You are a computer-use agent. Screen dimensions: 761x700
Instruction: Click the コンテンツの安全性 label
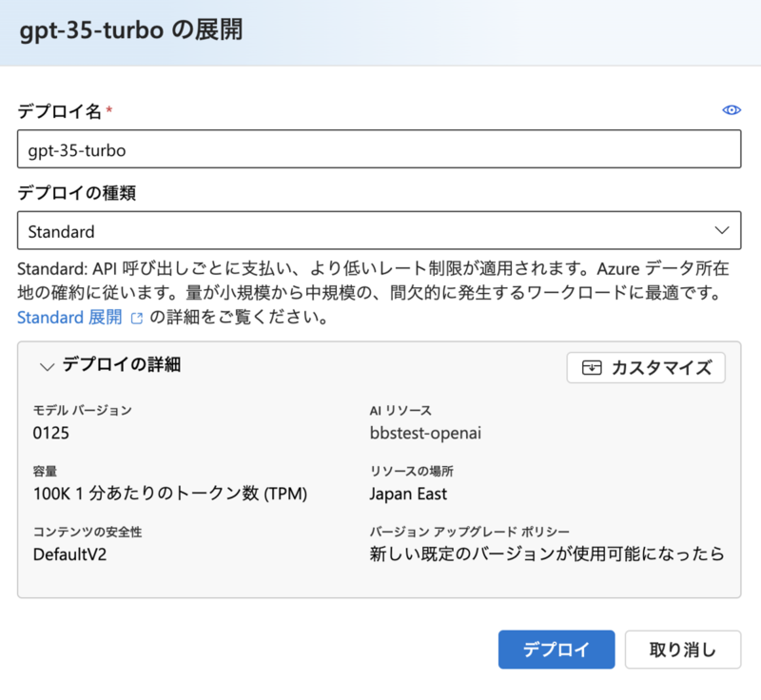(88, 532)
